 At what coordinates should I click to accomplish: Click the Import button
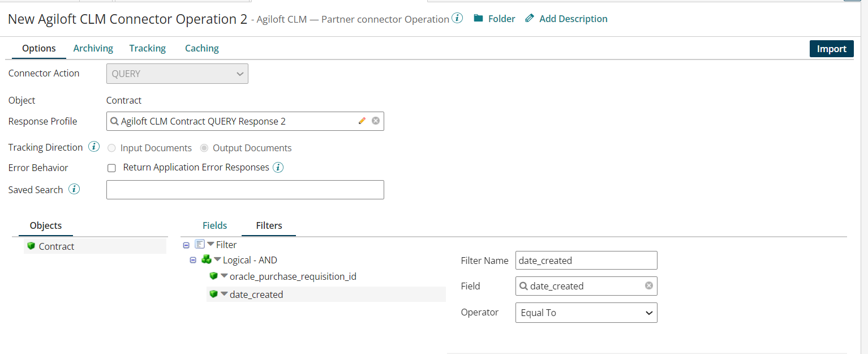[x=831, y=49]
